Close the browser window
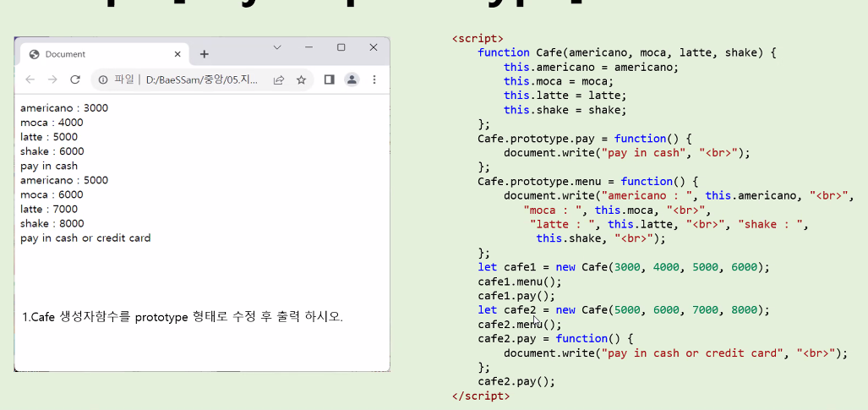868x410 pixels. click(x=373, y=47)
